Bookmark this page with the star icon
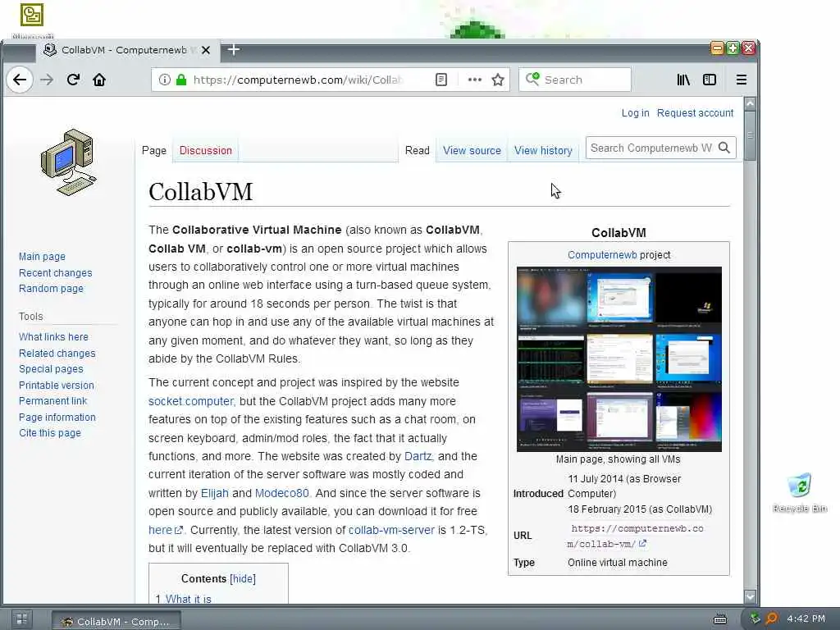The width and height of the screenshot is (840, 630). 498,80
